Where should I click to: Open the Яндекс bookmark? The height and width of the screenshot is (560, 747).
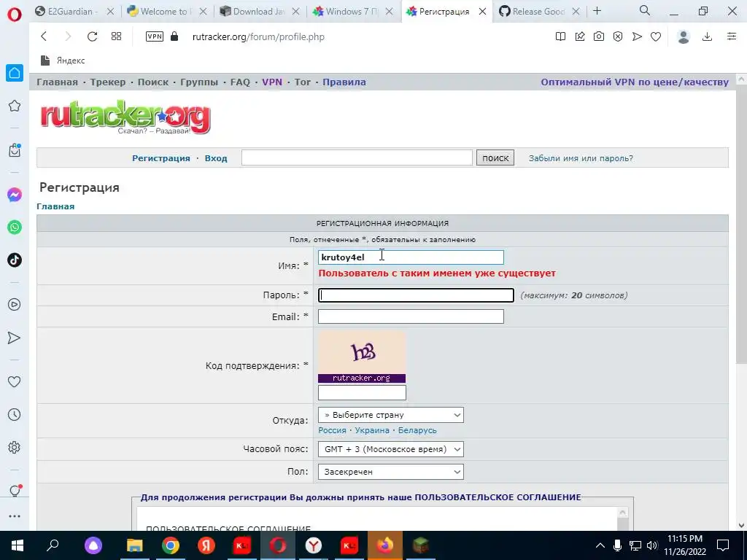63,60
